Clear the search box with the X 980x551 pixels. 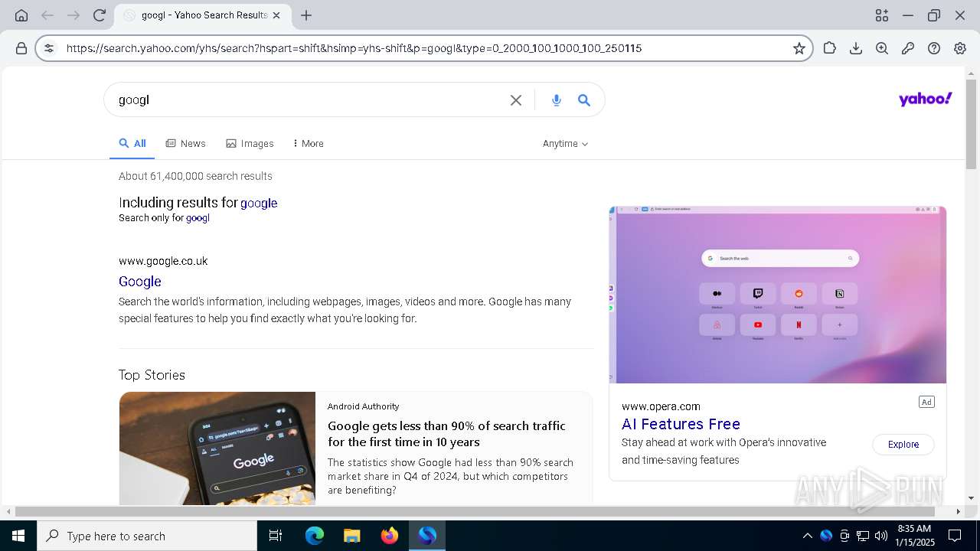[516, 100]
